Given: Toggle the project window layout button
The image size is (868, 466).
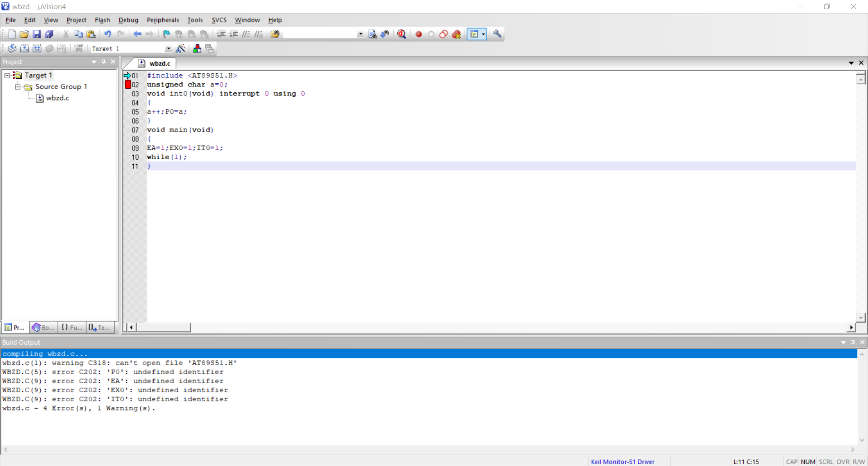Looking at the screenshot, I should coord(474,34).
